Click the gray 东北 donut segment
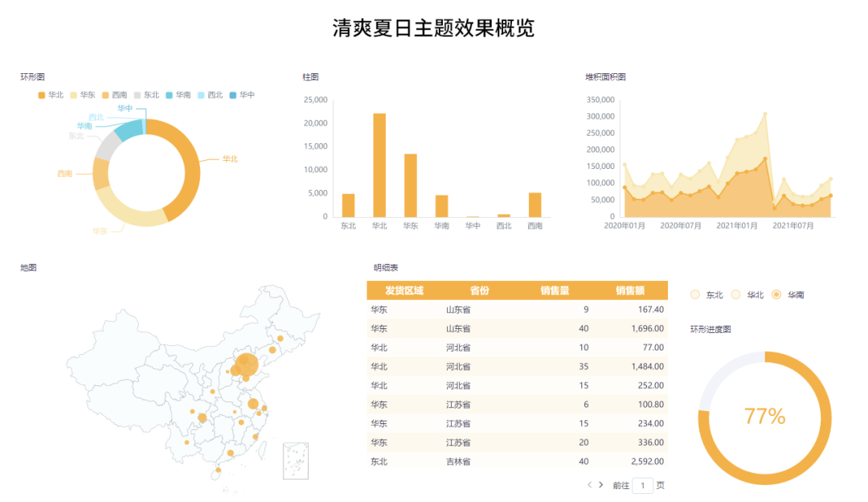The image size is (868, 502). 106,145
